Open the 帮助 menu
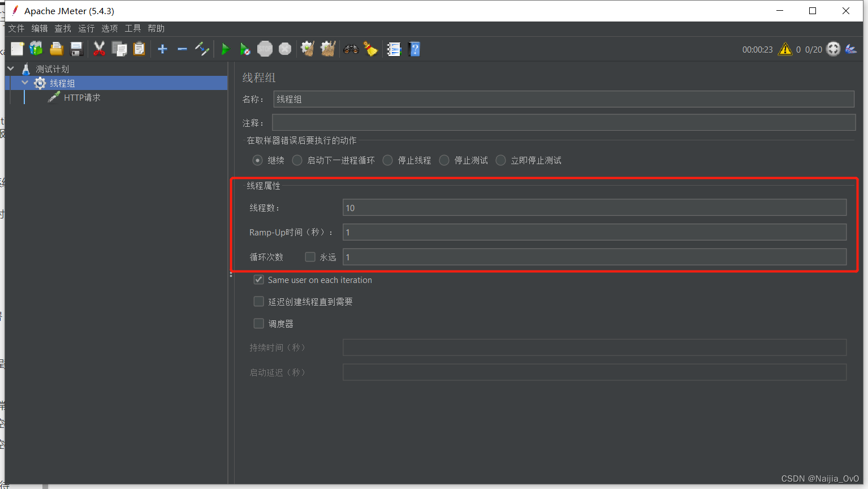868x489 pixels. [x=156, y=28]
